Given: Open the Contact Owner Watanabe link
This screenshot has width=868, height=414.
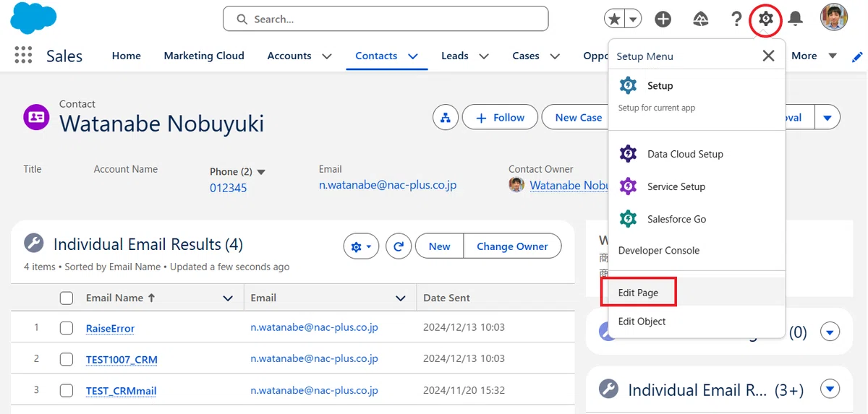Looking at the screenshot, I should [569, 186].
